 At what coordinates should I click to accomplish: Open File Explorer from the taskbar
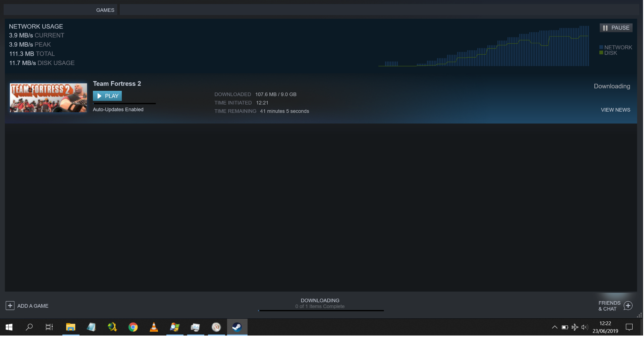(x=71, y=327)
